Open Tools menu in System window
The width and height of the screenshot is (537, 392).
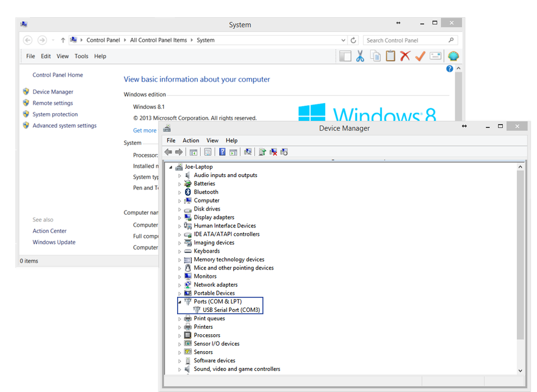pyautogui.click(x=81, y=56)
